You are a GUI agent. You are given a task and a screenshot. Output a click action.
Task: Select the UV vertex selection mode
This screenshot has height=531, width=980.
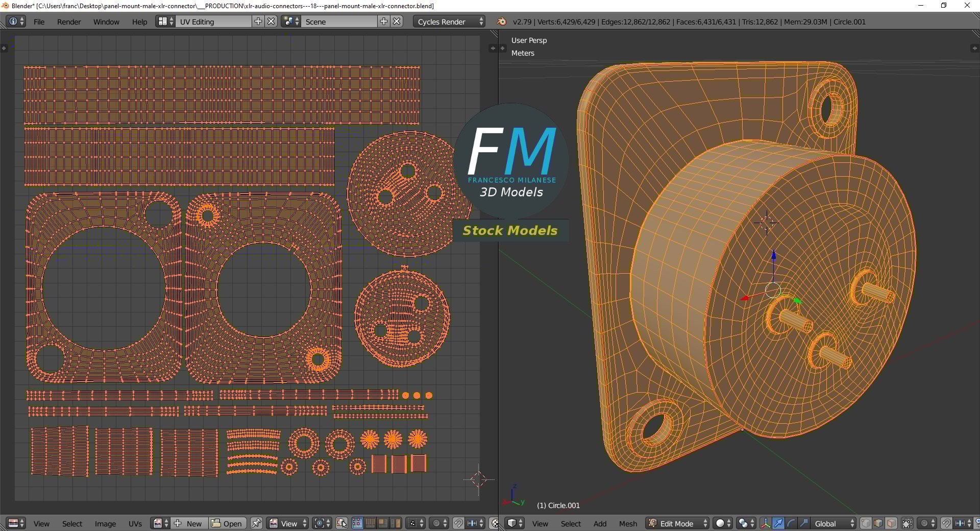(357, 523)
